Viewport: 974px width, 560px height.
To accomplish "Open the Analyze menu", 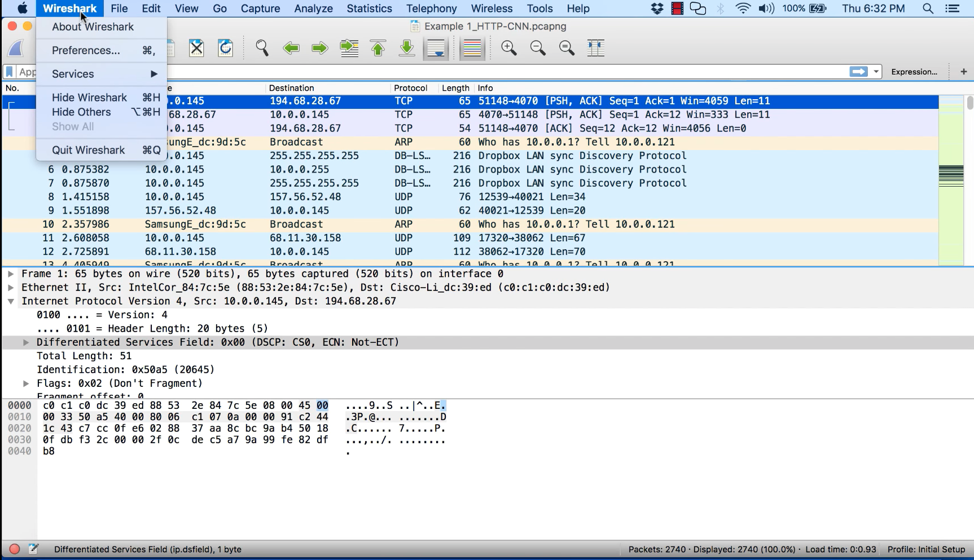I will tap(313, 8).
